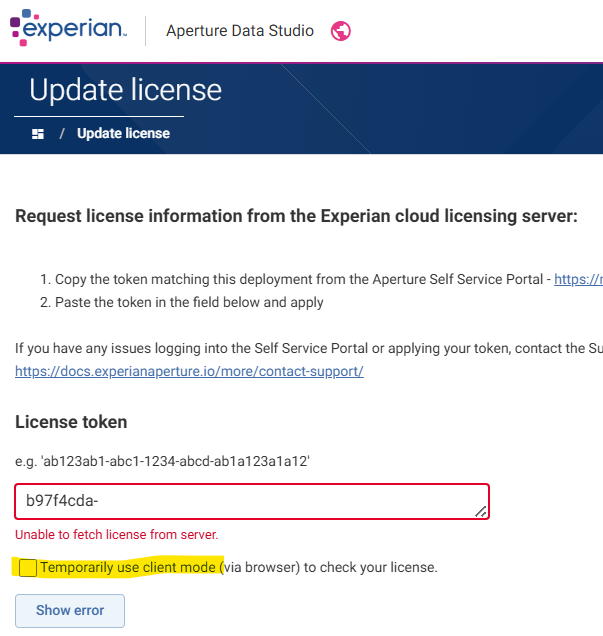Image resolution: width=603 pixels, height=636 pixels.
Task: Click the Experian logo
Action: click(x=68, y=28)
